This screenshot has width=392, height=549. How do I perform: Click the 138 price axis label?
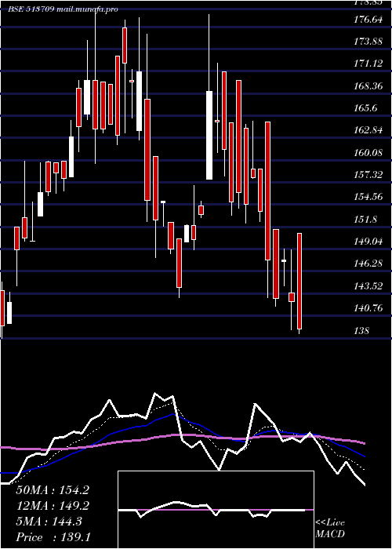click(x=361, y=330)
